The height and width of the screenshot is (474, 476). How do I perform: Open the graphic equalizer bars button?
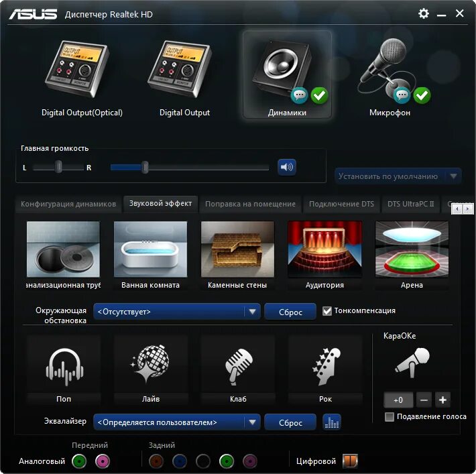331,422
